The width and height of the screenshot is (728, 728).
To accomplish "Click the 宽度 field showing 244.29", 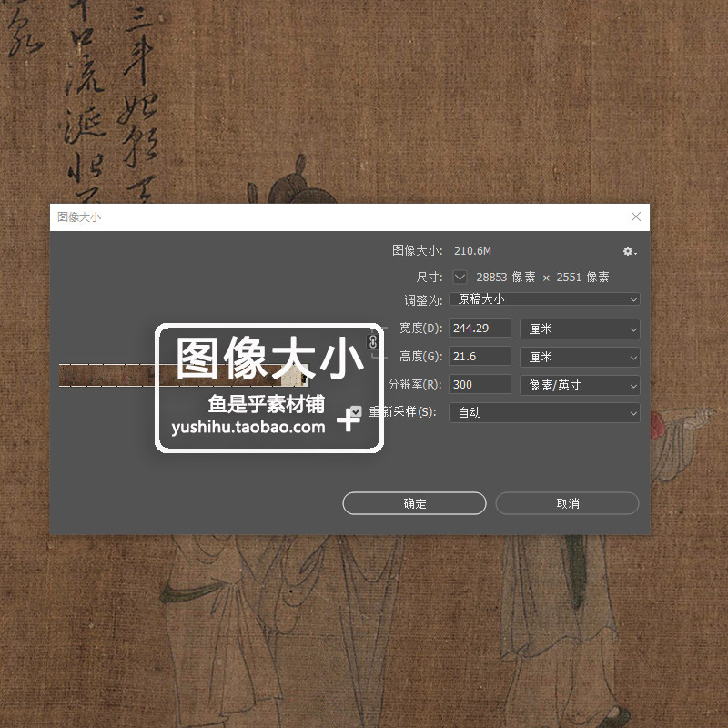I will 480,329.
